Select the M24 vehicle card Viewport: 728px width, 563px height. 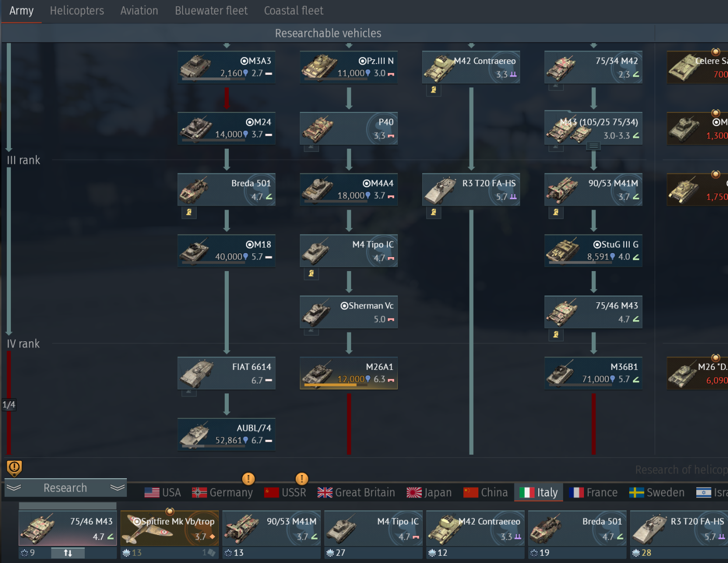226,129
